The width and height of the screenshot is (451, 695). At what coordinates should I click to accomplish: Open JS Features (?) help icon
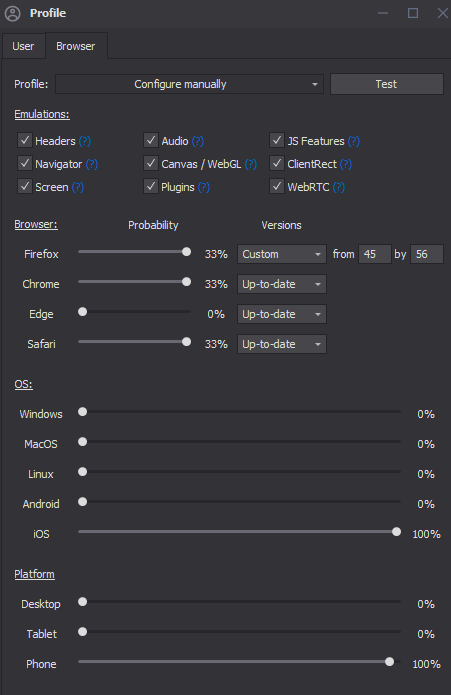pos(354,141)
